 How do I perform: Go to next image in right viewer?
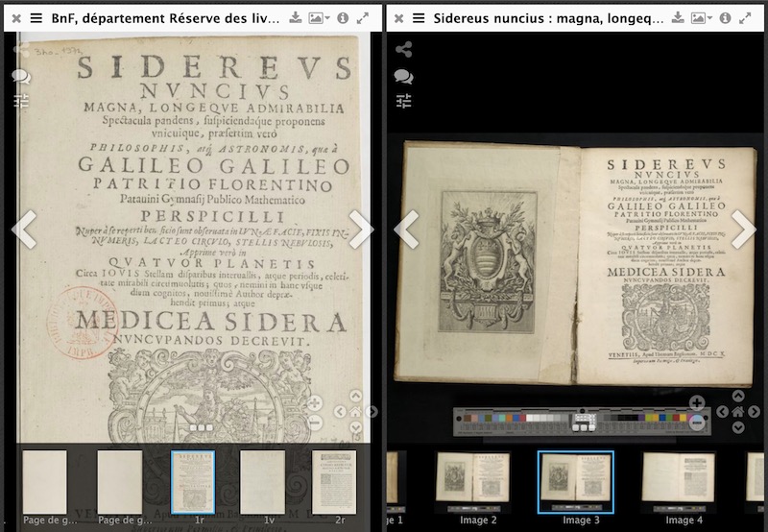(743, 230)
